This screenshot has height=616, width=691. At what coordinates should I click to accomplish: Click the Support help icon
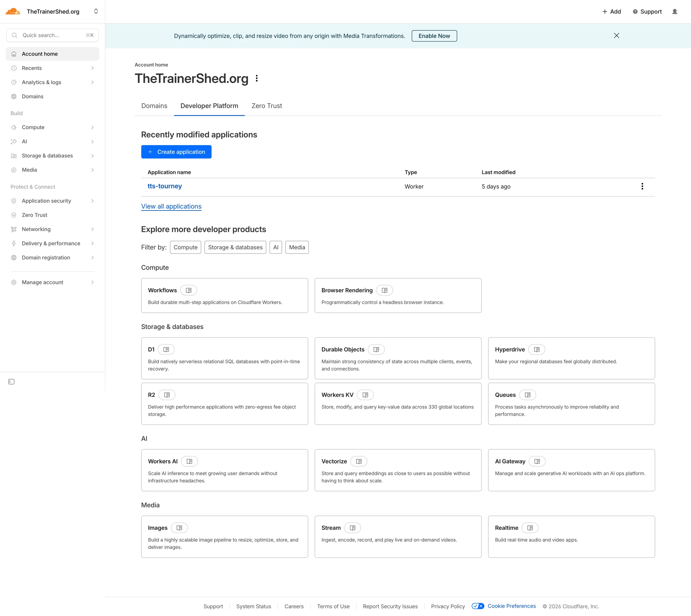(x=635, y=11)
